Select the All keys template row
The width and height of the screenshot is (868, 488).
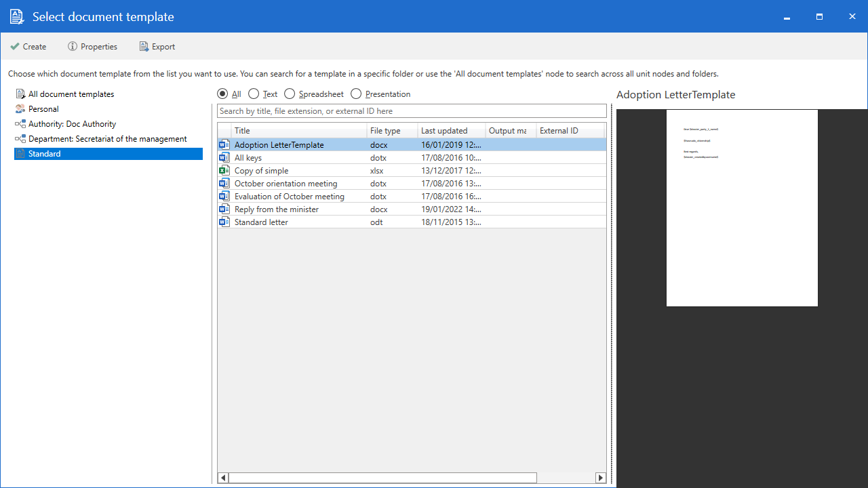(x=412, y=158)
